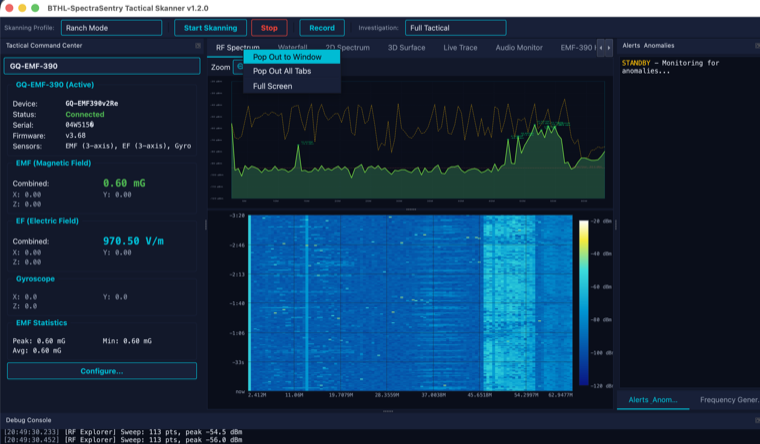
Task: Open the Skanning Profile Ranch Mode dropdown
Action: (x=111, y=28)
